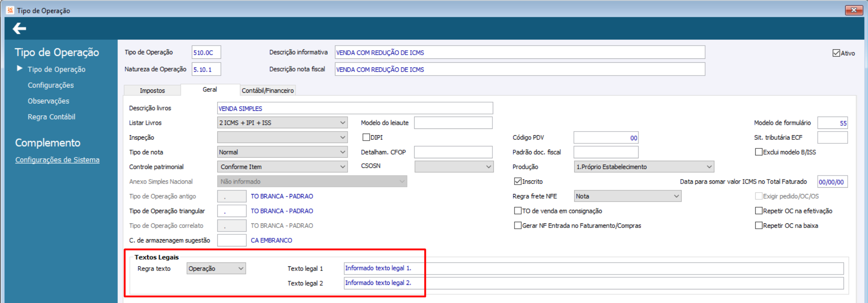868x303 pixels.
Task: Open the Tipo de nota dropdown
Action: 282,152
